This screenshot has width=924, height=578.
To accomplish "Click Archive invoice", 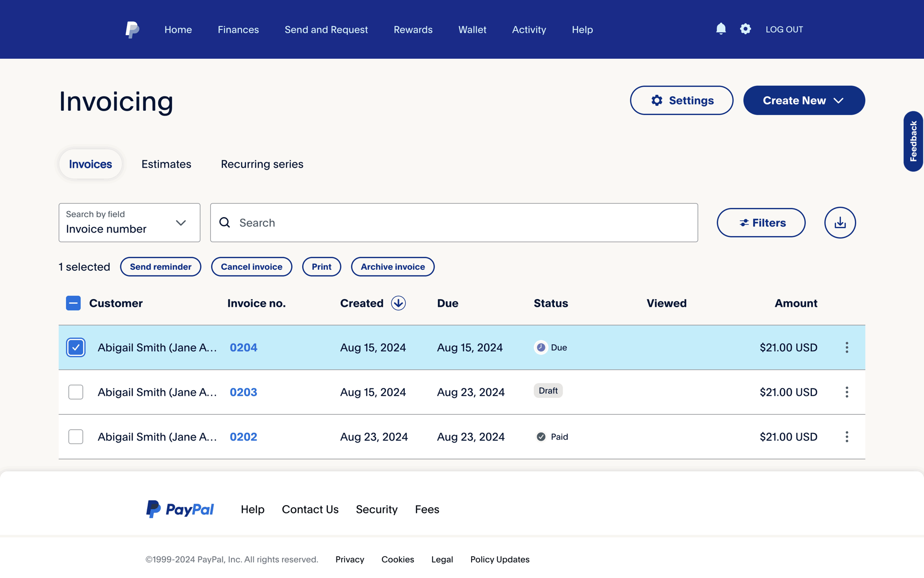I will [x=393, y=266].
